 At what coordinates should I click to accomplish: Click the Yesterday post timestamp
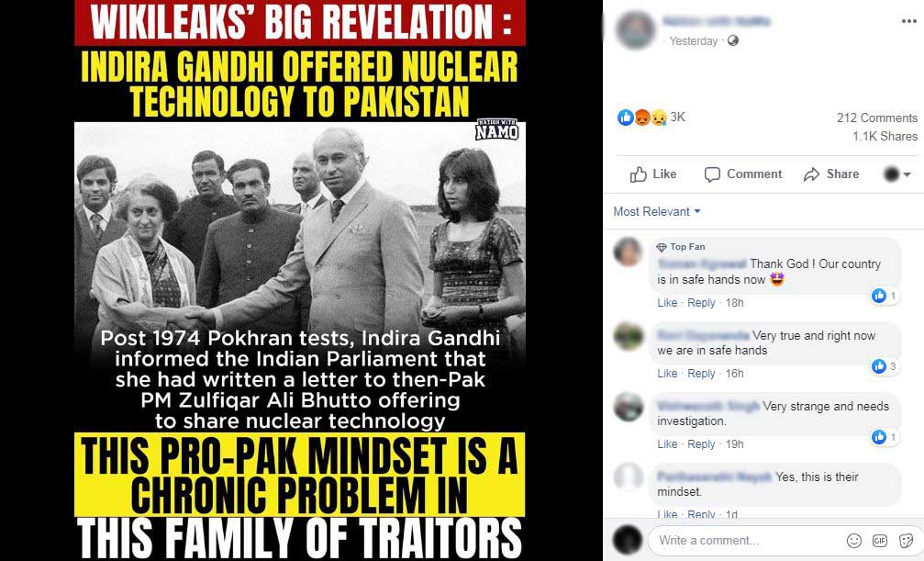tap(693, 40)
